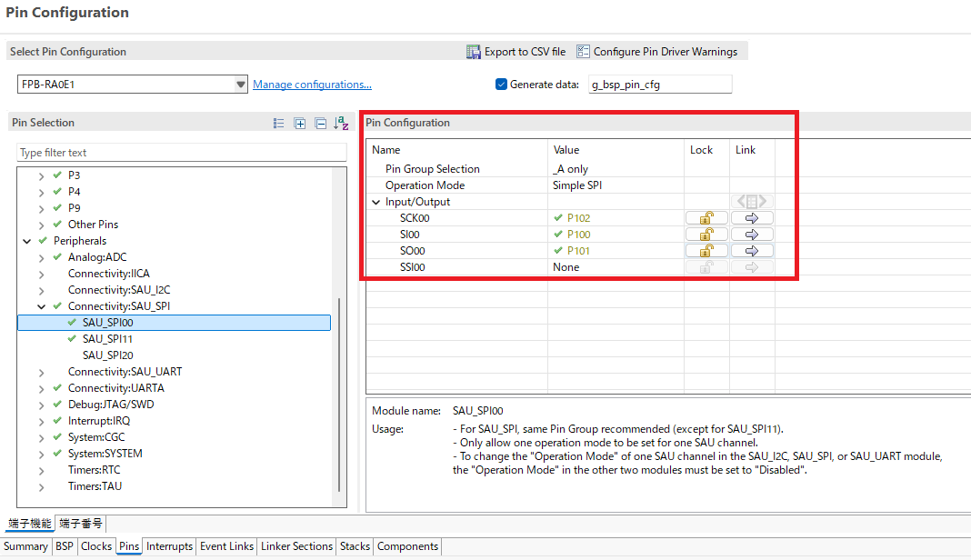Click the Manage configurations link
The width and height of the screenshot is (971, 560).
point(312,85)
